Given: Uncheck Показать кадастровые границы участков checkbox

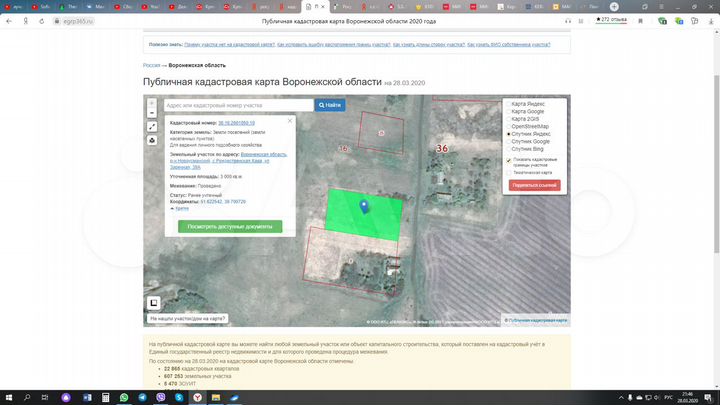Looking at the screenshot, I should pyautogui.click(x=508, y=160).
